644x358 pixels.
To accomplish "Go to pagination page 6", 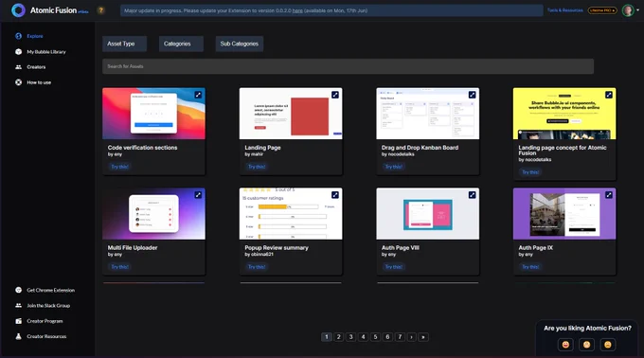I will coord(387,337).
